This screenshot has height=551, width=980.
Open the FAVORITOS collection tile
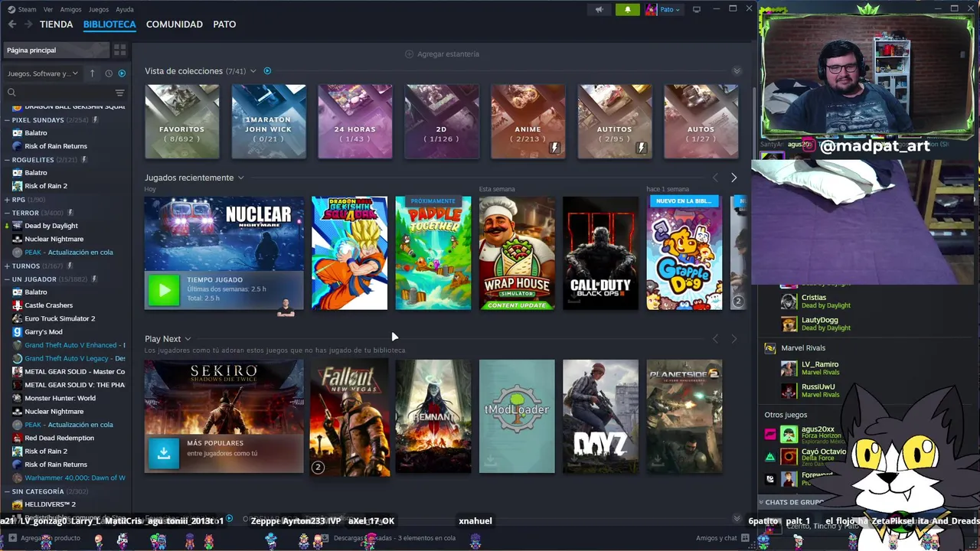pos(182,122)
